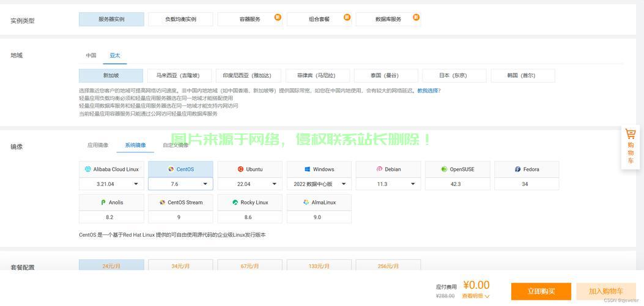
Task: Open Ubuntu 22.04 version dropdown
Action: tap(250, 184)
